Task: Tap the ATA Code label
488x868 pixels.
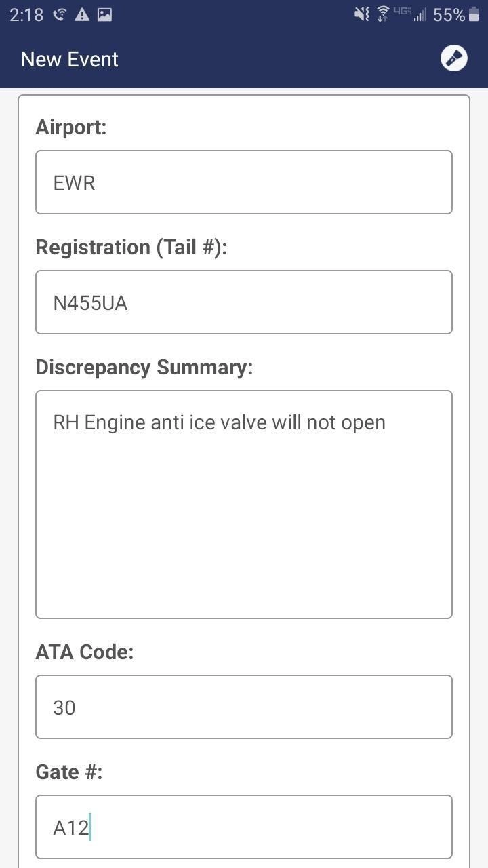Action: pos(85,652)
